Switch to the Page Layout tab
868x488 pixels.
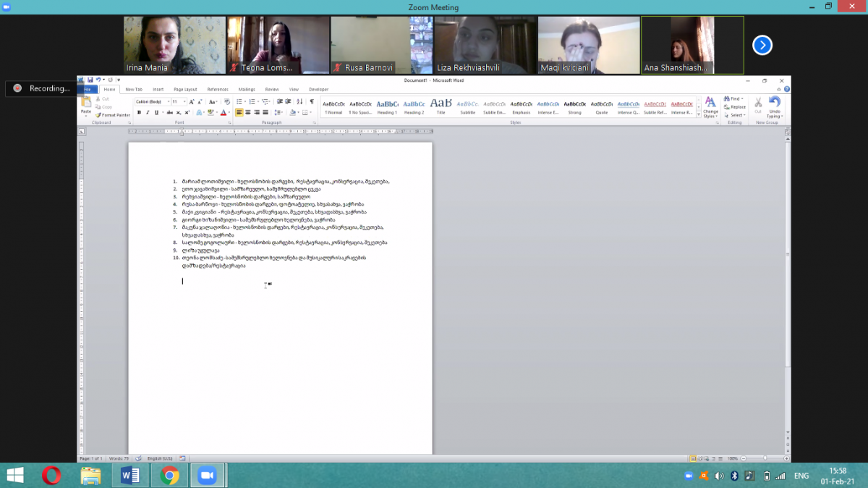pyautogui.click(x=185, y=89)
